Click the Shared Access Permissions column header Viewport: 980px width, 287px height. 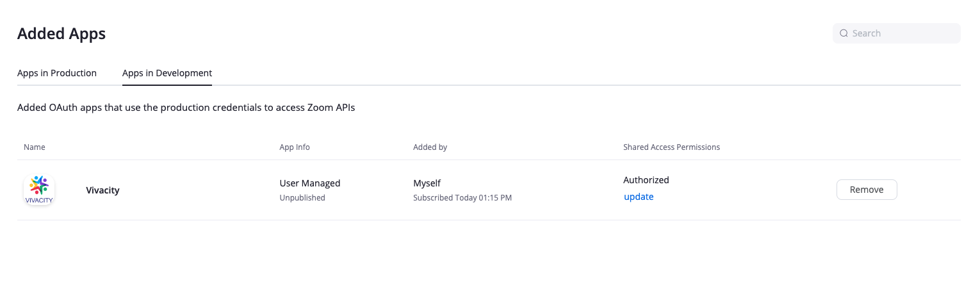tap(671, 147)
